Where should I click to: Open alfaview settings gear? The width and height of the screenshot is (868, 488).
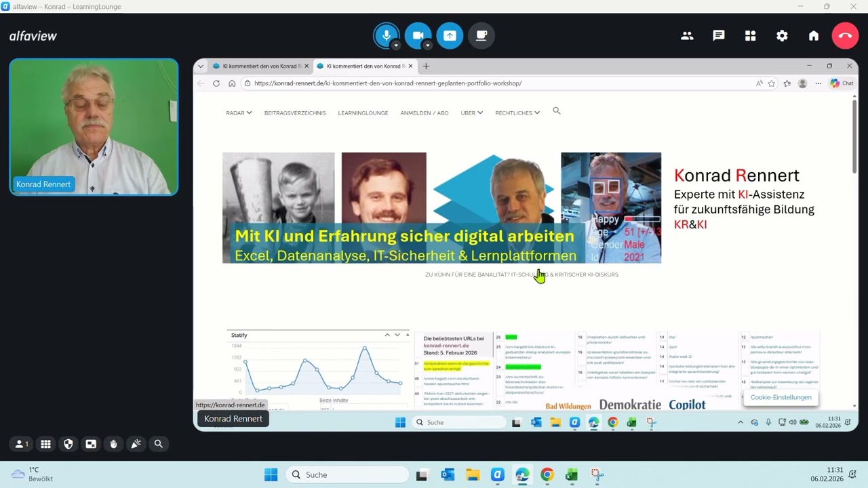click(782, 36)
